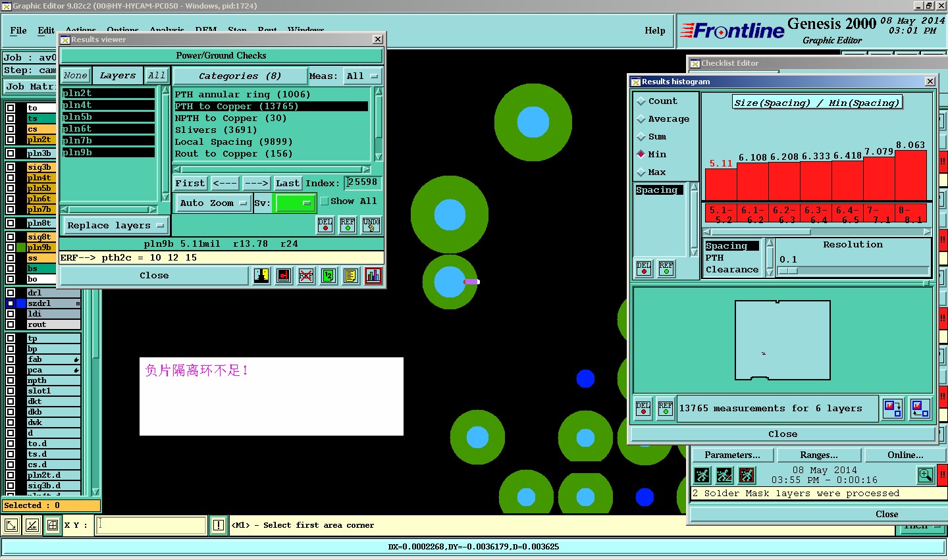Open the Replace layers dropdown
This screenshot has height=560, width=948.
tap(115, 226)
